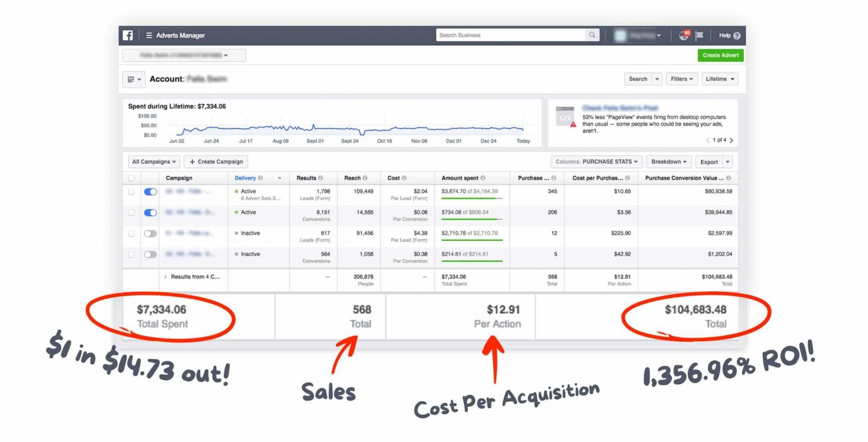This screenshot has height=442, width=868.
Task: Click the pixel warning code icon
Action: [x=566, y=117]
